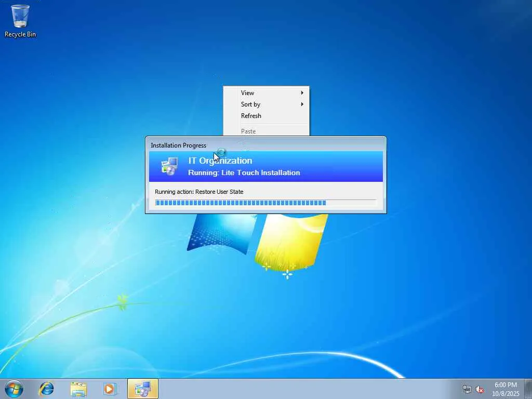Click the 'IT Organization' heading text
This screenshot has height=399, width=532.
[x=220, y=161]
